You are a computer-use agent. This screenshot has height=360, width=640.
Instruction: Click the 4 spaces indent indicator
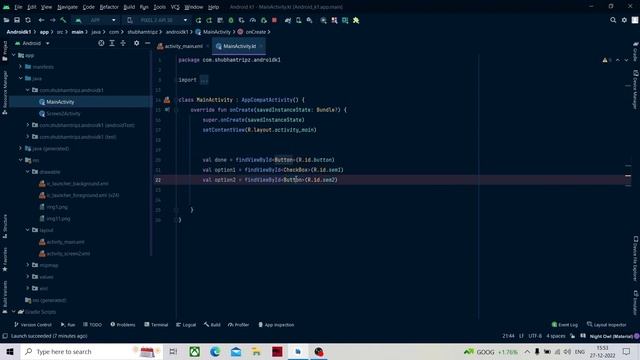(x=556, y=336)
